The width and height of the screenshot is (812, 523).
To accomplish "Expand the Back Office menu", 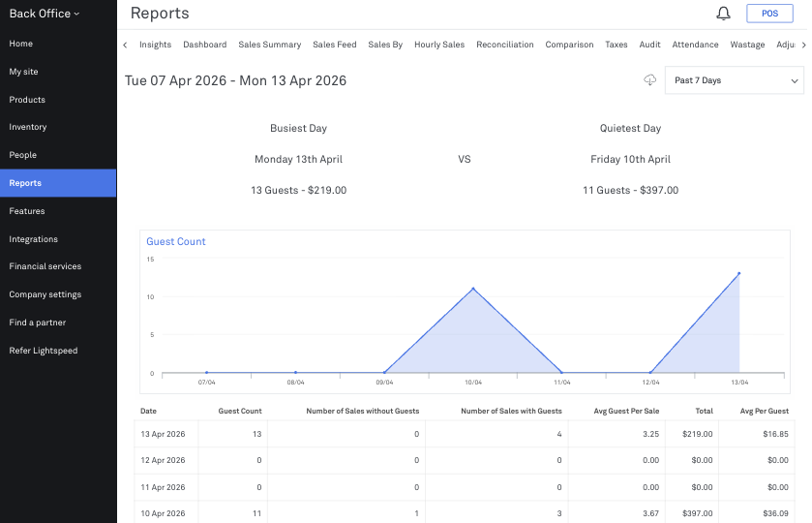I will pyautogui.click(x=45, y=14).
